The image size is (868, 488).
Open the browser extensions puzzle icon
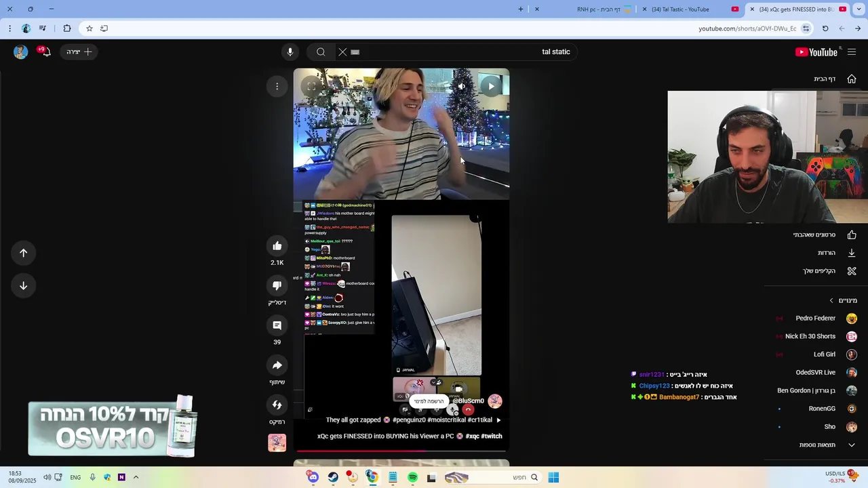click(66, 28)
